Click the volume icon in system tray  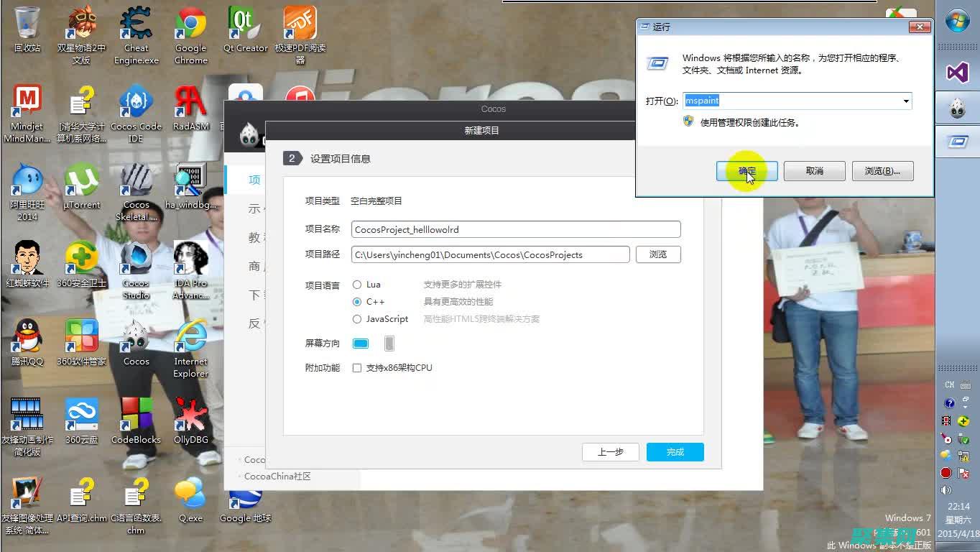click(946, 490)
